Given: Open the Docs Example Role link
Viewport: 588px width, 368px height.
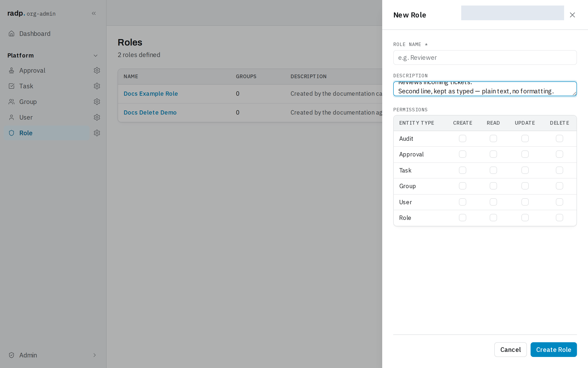Looking at the screenshot, I should pos(151,94).
